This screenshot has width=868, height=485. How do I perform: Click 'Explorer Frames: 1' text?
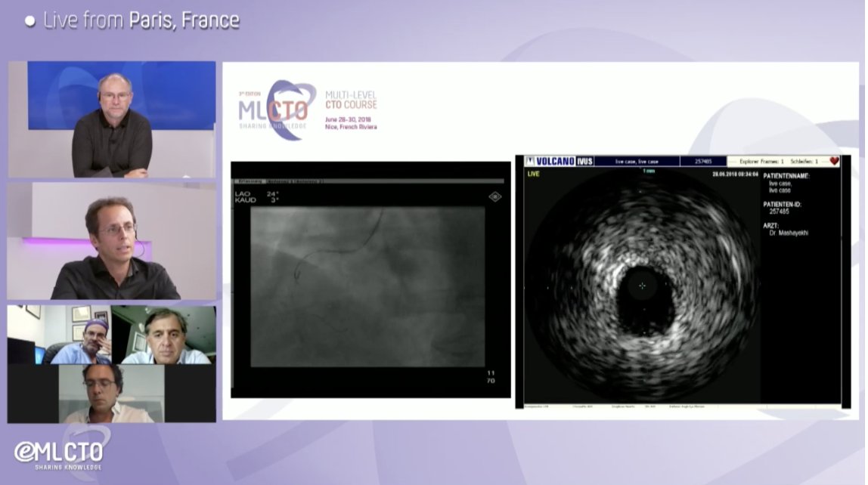762,162
